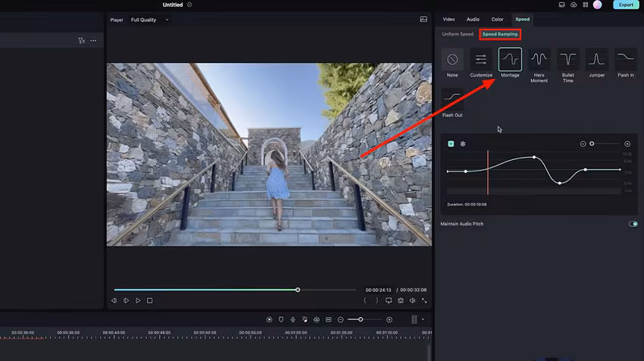Screen dimensions: 644x361
Task: Click the video preview of stairs
Action: pos(269,154)
